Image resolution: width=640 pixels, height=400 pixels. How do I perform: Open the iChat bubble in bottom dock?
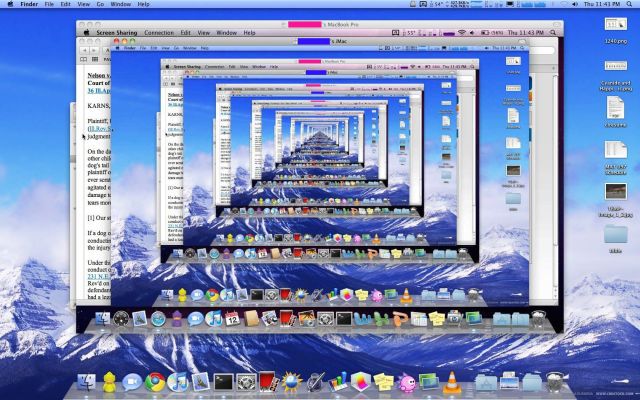click(x=130, y=382)
